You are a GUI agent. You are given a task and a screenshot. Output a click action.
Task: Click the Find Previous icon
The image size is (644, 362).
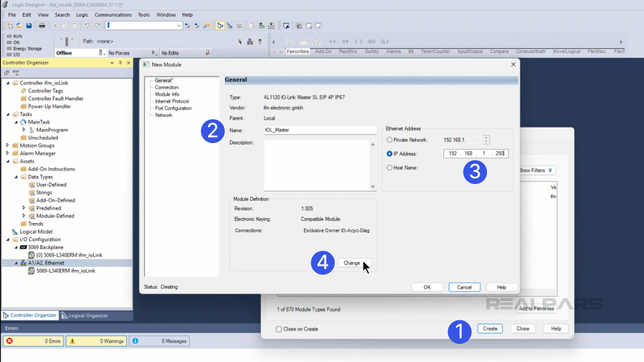coord(188,26)
